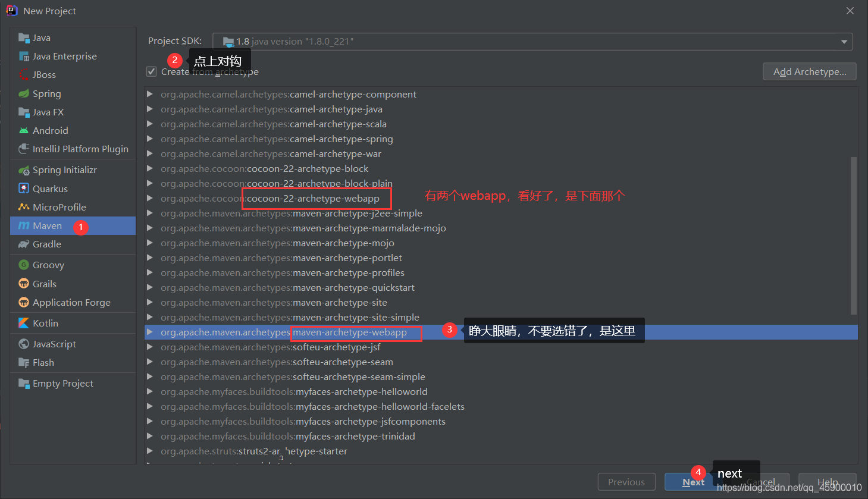Expand softeu-archetype-jsf node
This screenshot has height=499, width=868.
[150, 347]
